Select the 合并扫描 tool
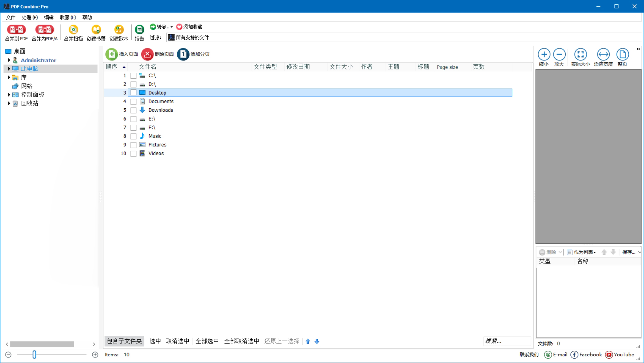 [x=73, y=31]
